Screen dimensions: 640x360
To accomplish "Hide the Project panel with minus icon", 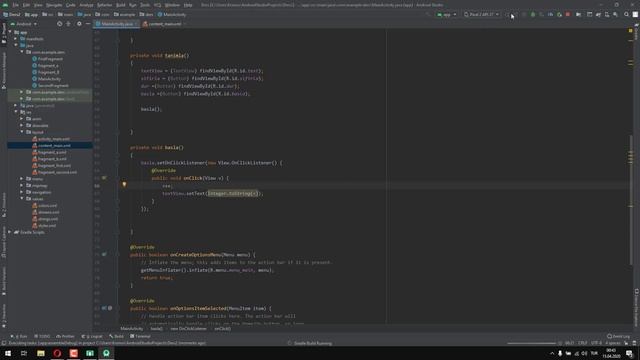I will [88, 24].
